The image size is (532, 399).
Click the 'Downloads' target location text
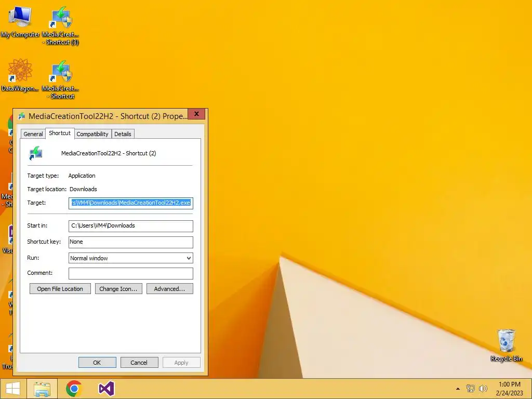click(83, 189)
